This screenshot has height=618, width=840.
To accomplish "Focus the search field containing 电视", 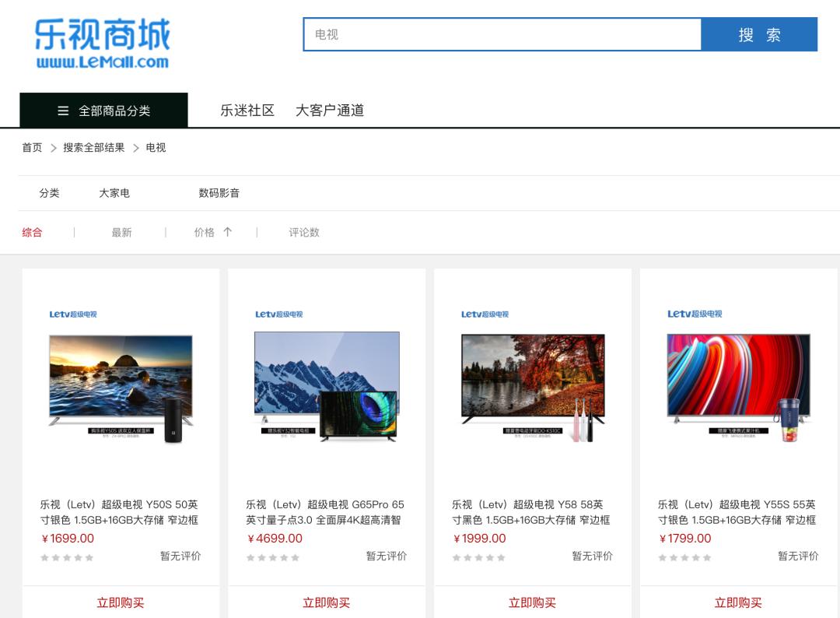I will pyautogui.click(x=502, y=35).
